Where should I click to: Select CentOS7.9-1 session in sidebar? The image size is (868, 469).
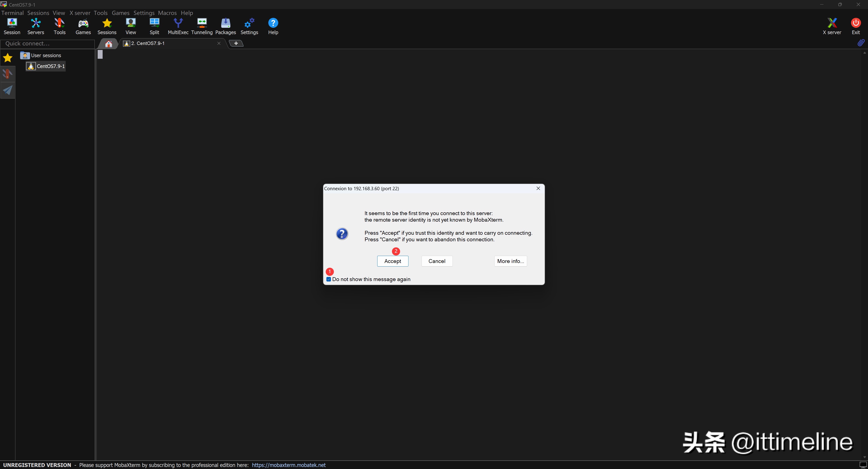pos(50,66)
